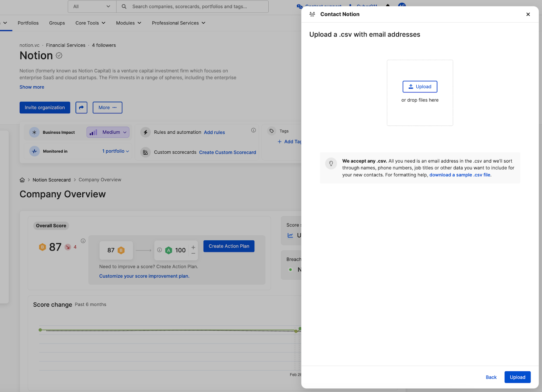This screenshot has height=392, width=542.
Task: Click the B grade hexagon beside score 87
Action: pyautogui.click(x=42, y=247)
